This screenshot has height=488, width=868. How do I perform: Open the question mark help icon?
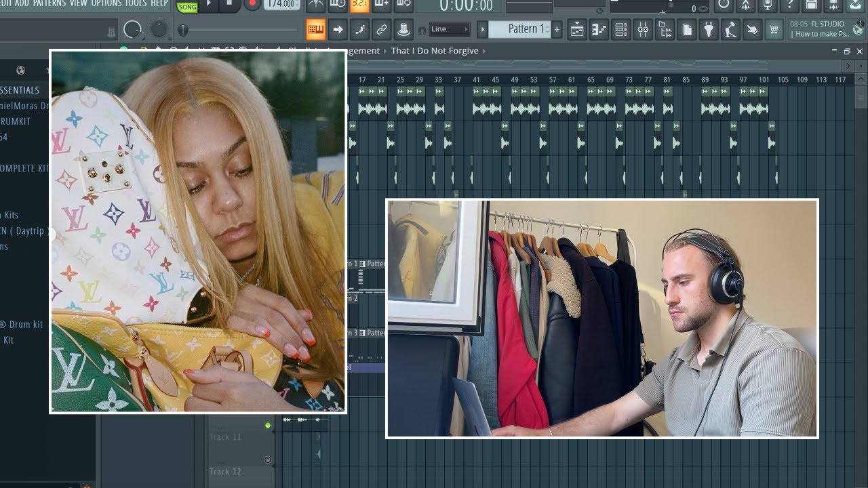tap(789, 5)
